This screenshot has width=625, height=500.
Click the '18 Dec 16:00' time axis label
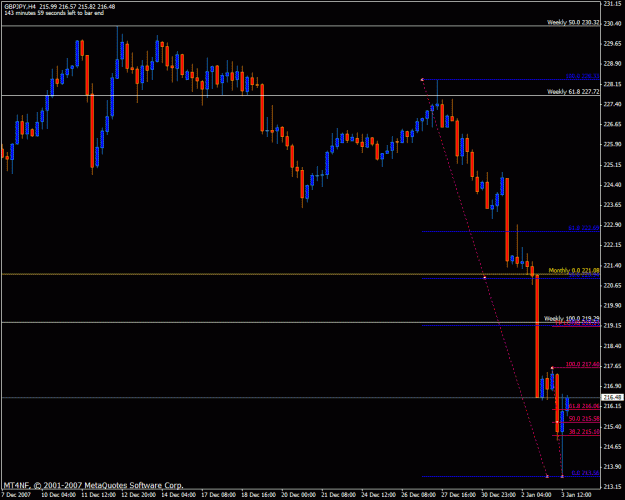(258, 495)
